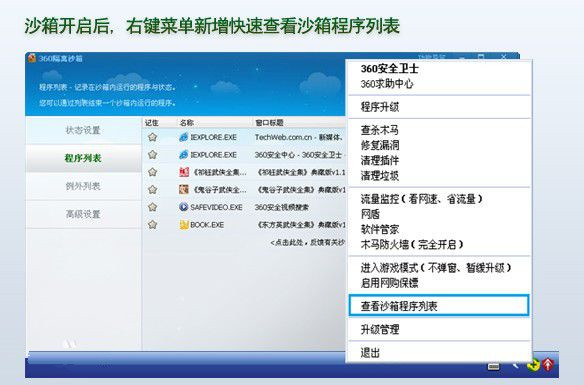
Task: Close the 360隔离沙箱 window
Action: coord(503,57)
